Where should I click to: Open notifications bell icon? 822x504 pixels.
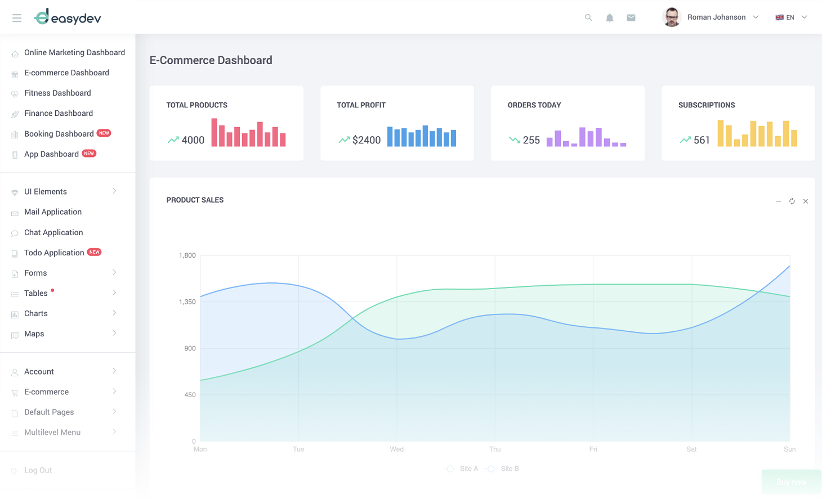[609, 17]
